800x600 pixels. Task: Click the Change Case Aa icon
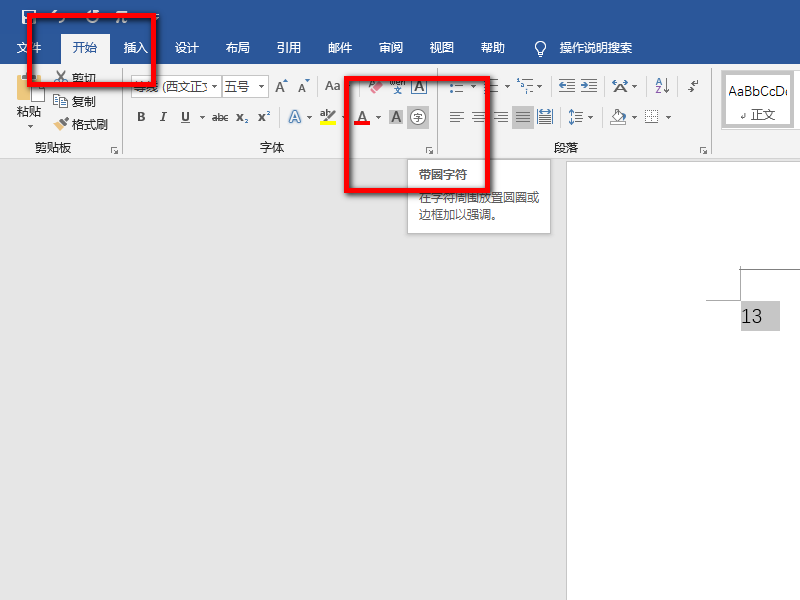point(332,86)
